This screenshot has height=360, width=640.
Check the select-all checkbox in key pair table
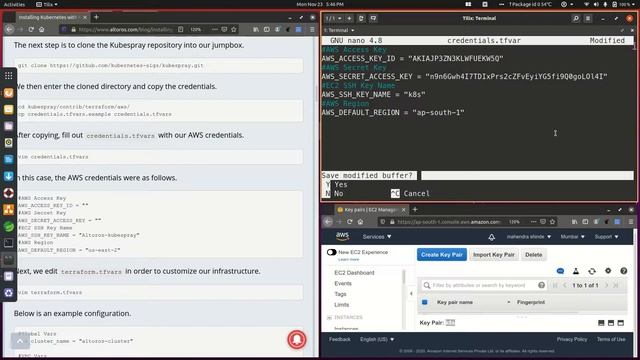(424, 302)
